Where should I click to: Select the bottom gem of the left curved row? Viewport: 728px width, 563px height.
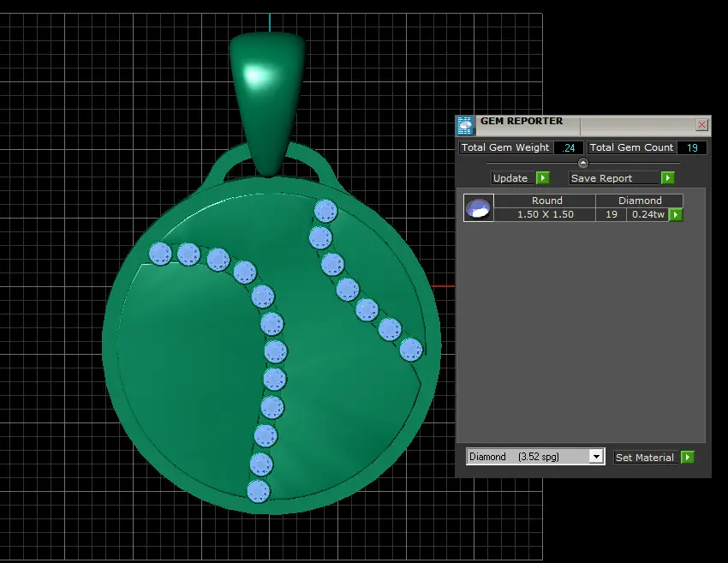click(x=259, y=492)
